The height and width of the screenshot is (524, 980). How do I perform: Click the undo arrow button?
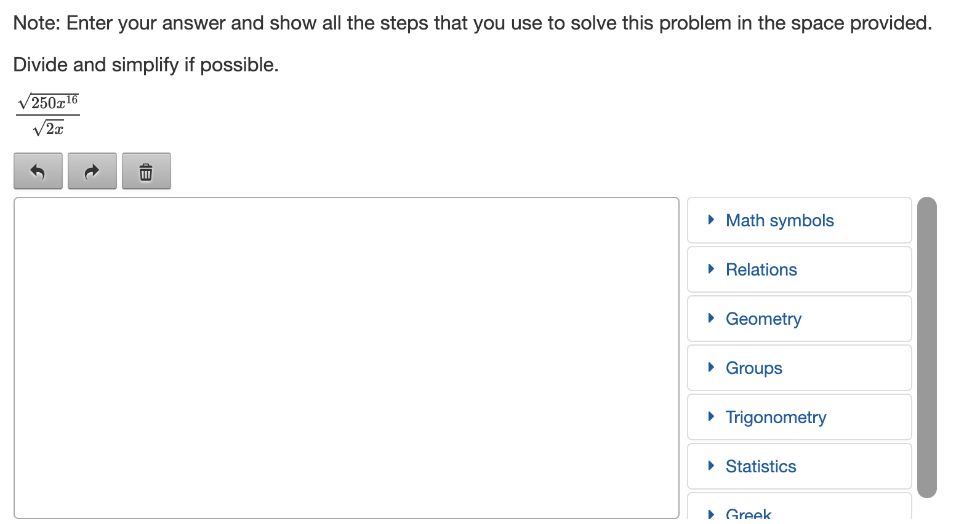click(38, 171)
